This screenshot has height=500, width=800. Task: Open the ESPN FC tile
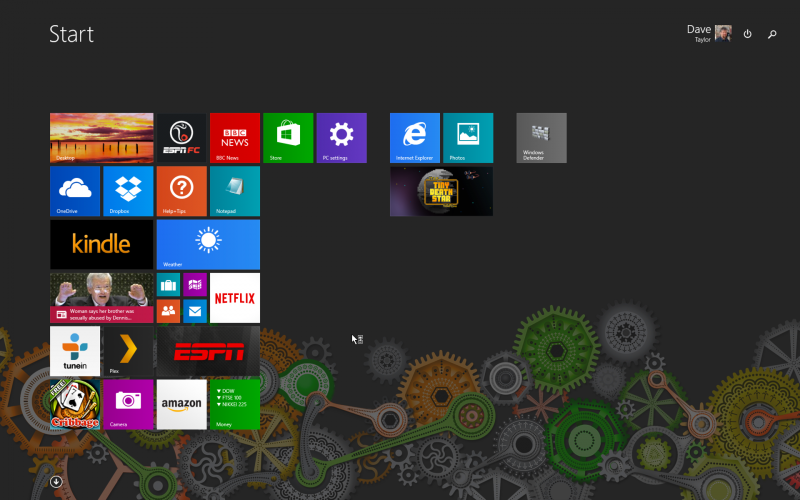coord(181,138)
